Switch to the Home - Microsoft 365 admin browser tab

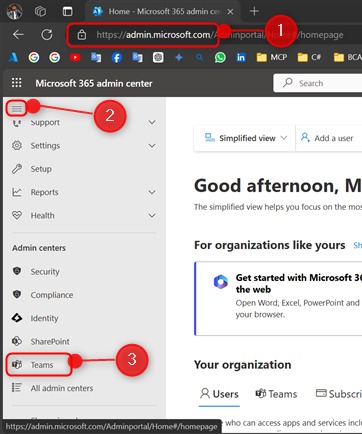(162, 11)
